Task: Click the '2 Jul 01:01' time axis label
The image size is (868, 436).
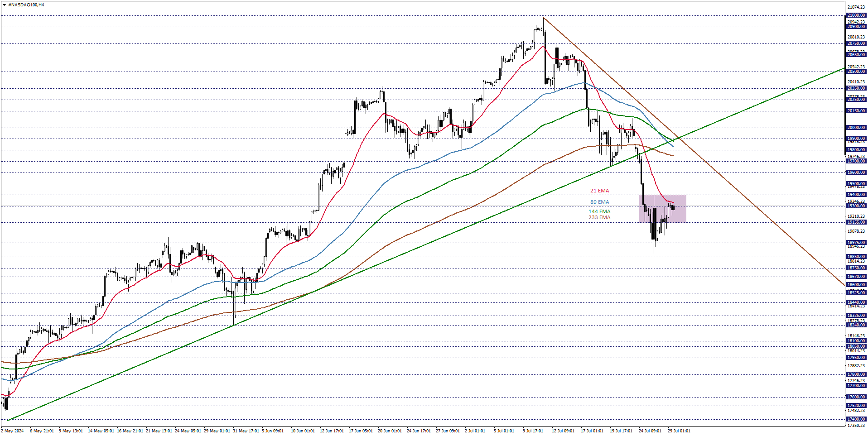Action: 474,431
